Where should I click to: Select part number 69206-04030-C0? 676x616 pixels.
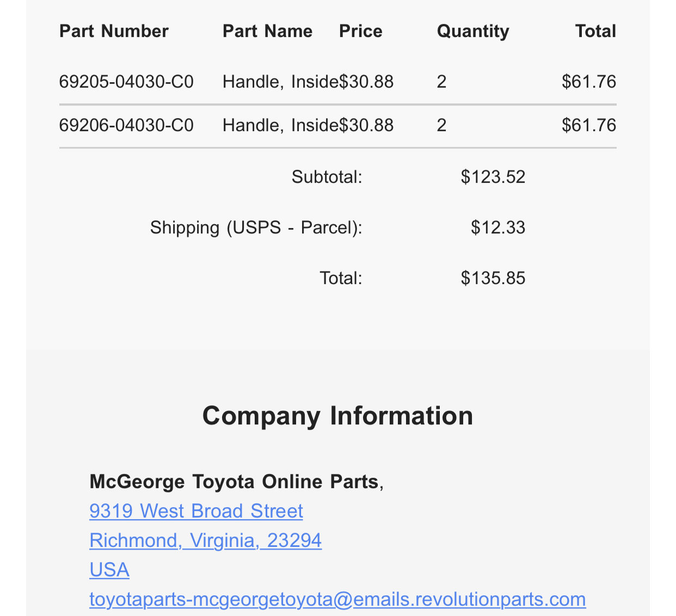126,125
